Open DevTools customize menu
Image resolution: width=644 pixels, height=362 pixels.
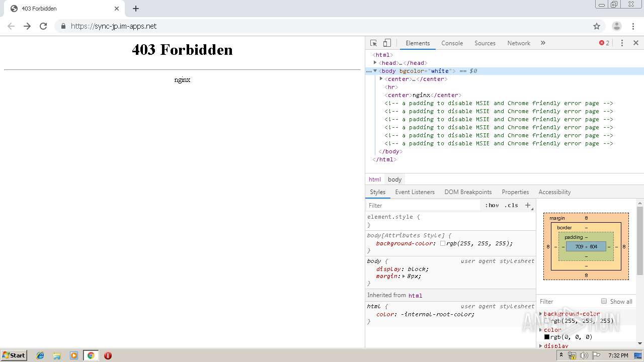[622, 43]
